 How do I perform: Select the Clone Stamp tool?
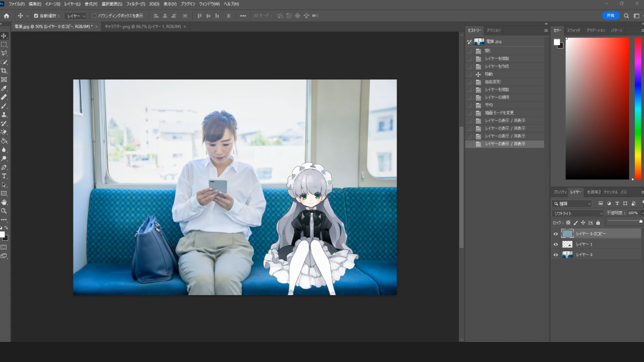pyautogui.click(x=4, y=114)
